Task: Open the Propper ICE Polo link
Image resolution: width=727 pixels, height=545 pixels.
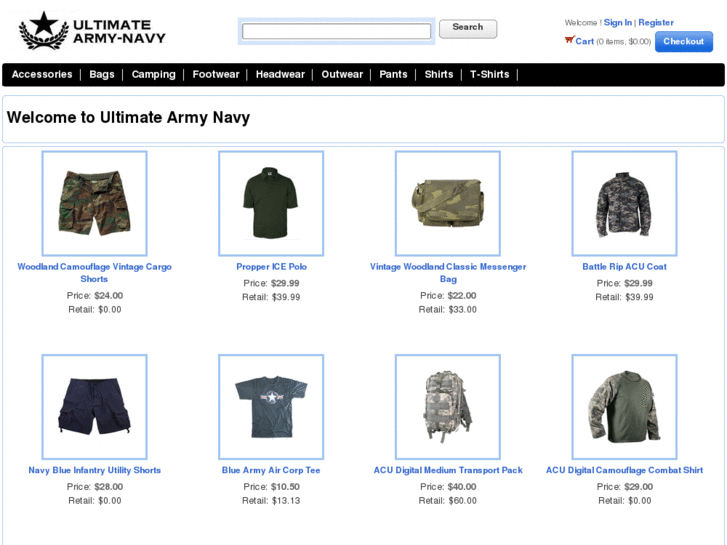Action: point(271,267)
